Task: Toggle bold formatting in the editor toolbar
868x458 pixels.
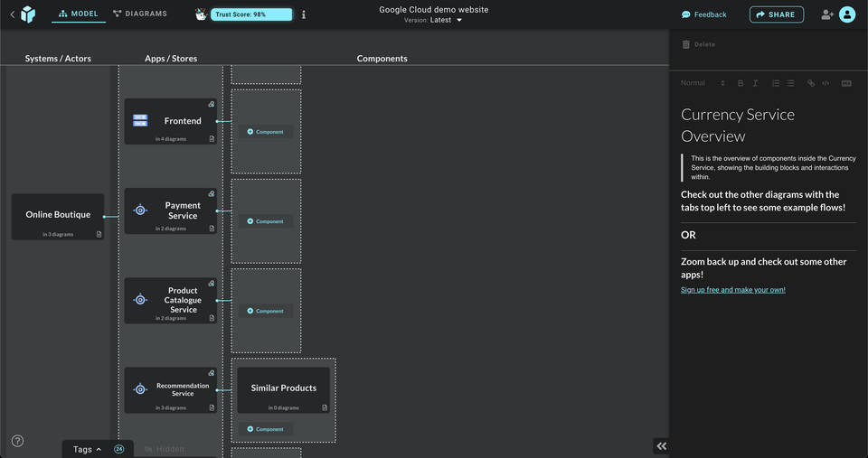Action: point(741,83)
